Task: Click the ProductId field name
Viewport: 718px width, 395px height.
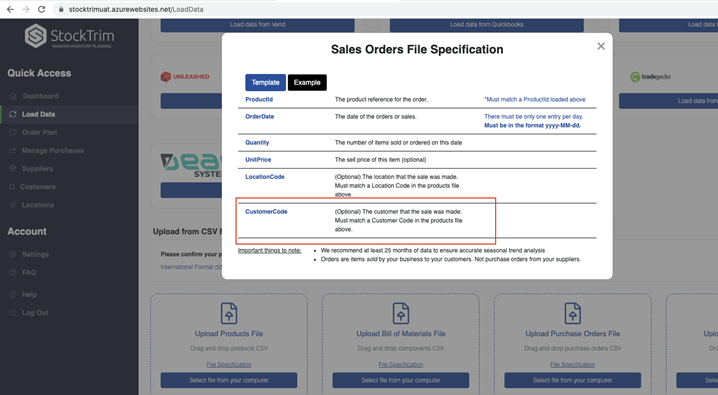Action: click(x=259, y=99)
